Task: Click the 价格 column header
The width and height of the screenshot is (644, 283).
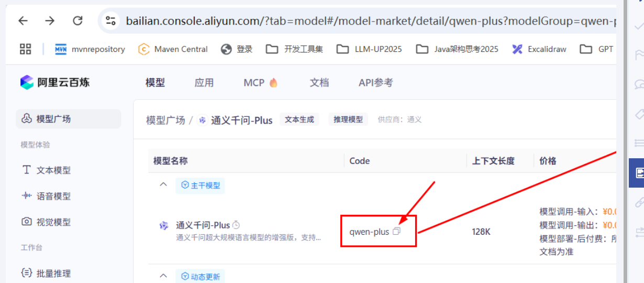Action: (548, 161)
